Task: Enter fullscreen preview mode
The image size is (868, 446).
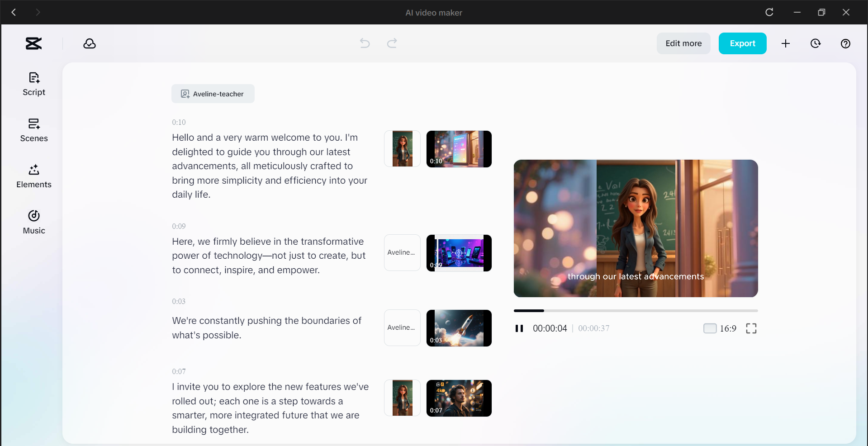Action: point(751,328)
